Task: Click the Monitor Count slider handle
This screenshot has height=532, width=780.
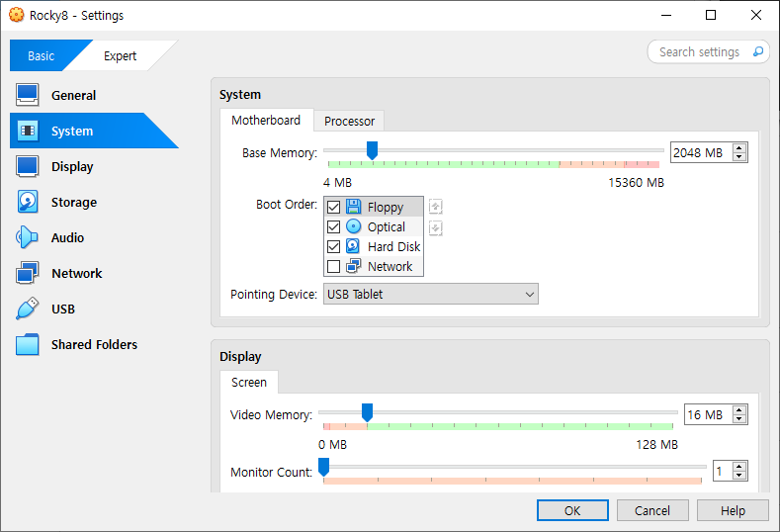Action: pos(324,468)
